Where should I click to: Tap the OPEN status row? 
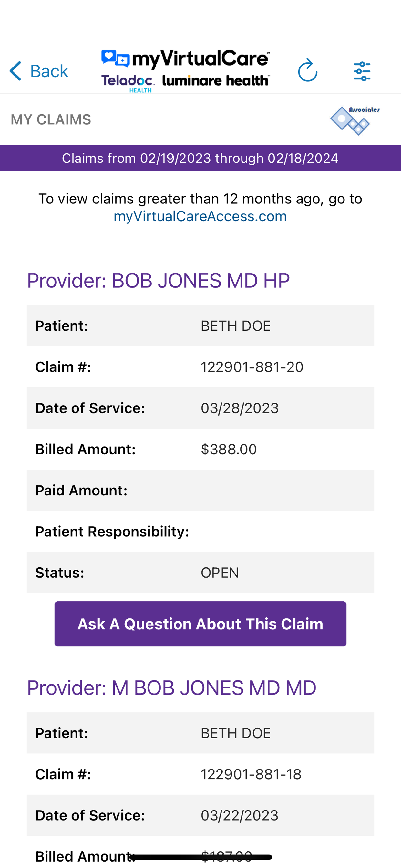point(200,573)
